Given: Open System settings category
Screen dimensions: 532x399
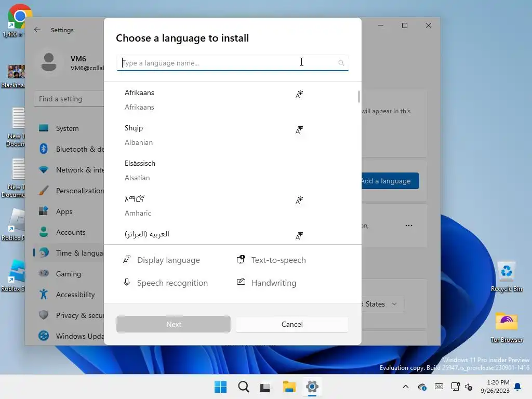Looking at the screenshot, I should 70,128.
